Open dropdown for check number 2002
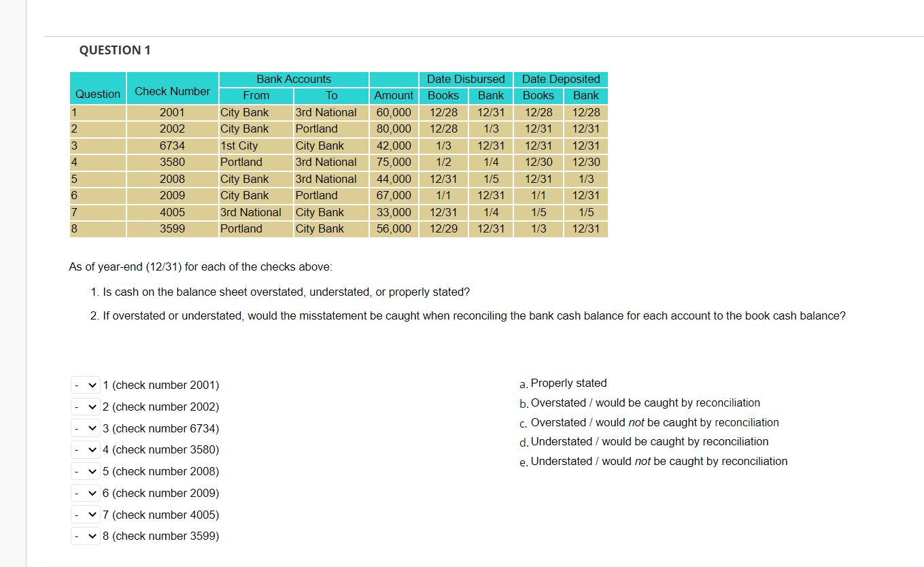Viewport: 924px width, 567px height. [x=85, y=407]
